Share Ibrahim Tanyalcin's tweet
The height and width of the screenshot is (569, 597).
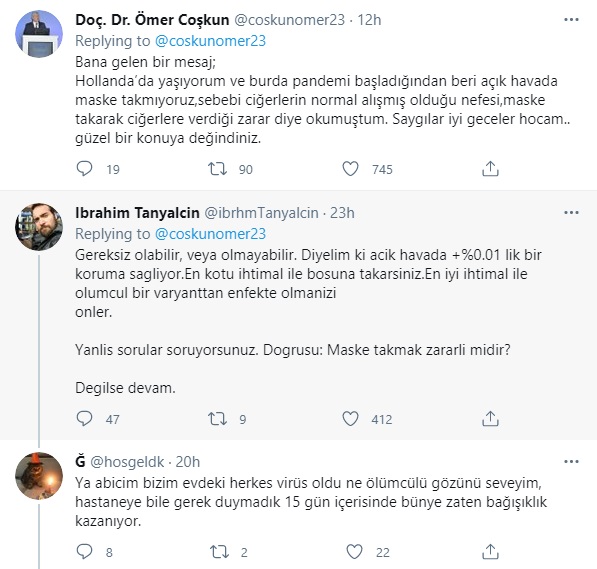[x=490, y=418]
